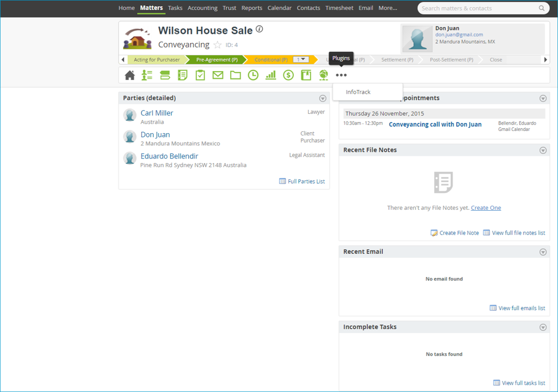Collapse the Parties (detailed) panel
Image resolution: width=558 pixels, height=392 pixels.
pos(323,98)
